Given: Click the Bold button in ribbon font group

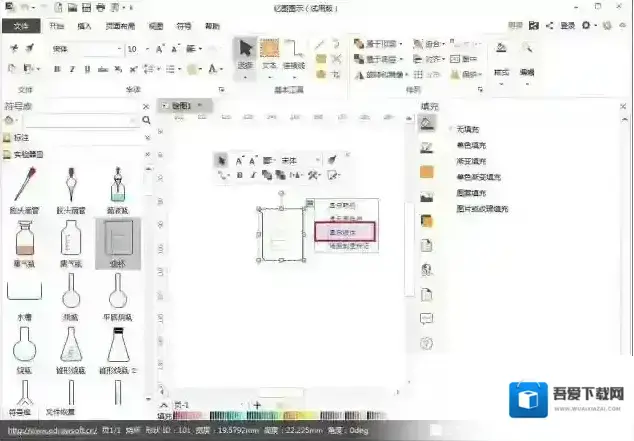Looking at the screenshot, I should click(x=58, y=69).
